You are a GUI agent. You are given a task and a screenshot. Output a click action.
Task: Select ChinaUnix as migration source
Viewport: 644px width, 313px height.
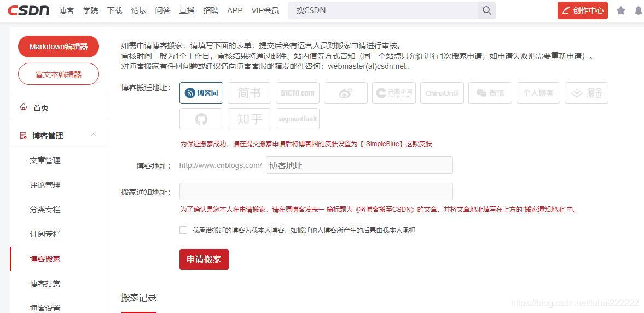(442, 93)
